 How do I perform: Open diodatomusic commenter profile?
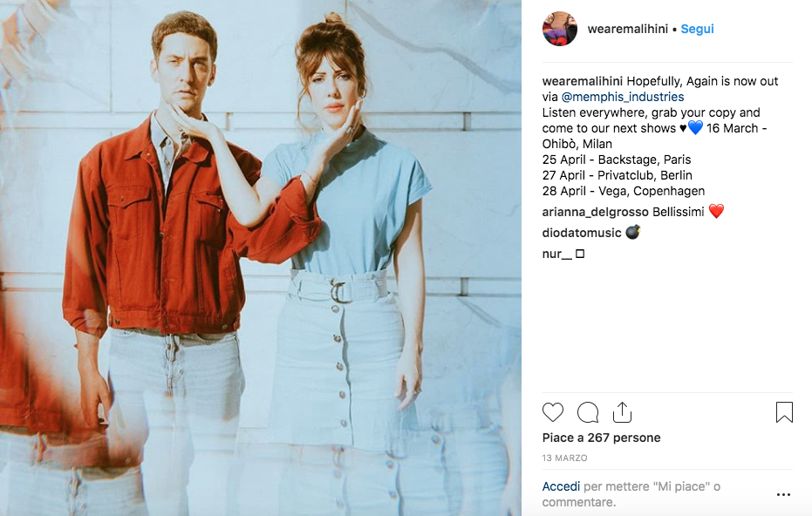(582, 233)
